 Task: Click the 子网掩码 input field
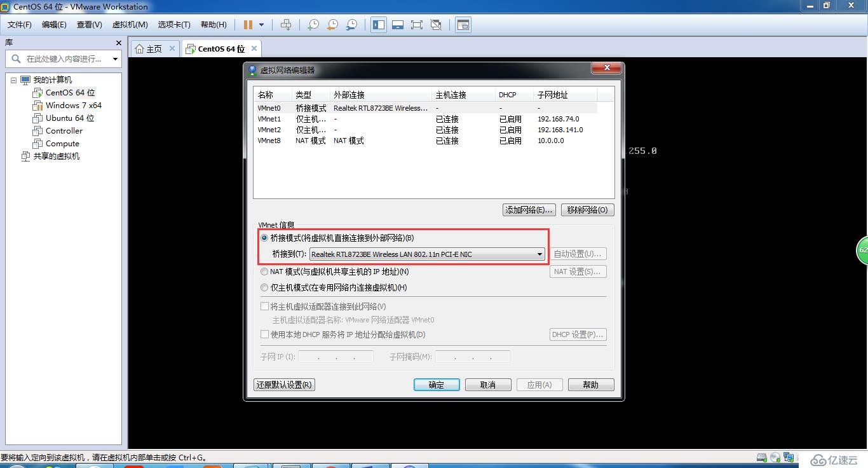coord(472,357)
